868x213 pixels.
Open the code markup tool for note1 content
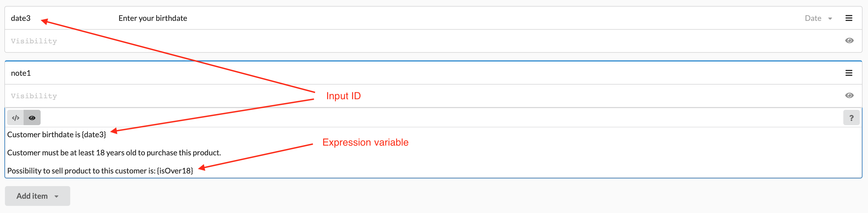(15, 118)
